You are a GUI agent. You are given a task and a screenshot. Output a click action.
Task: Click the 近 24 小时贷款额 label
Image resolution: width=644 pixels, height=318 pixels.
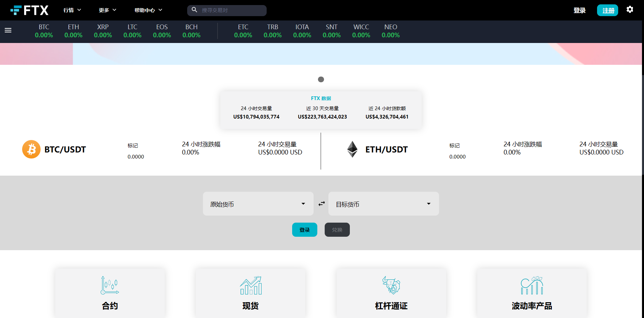point(387,108)
